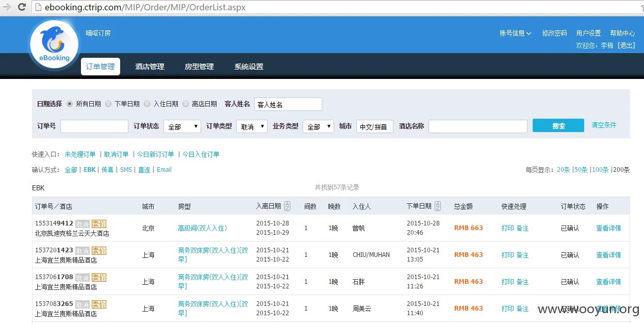Select the 入住日期 radio button
Viewport: 644px width, 324px height.
(146, 103)
